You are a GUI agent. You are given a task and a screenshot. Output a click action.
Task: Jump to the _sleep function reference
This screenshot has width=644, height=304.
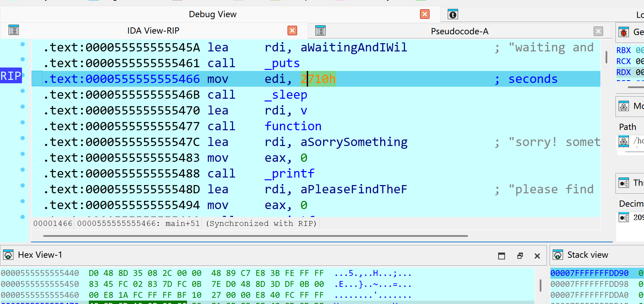pyautogui.click(x=285, y=95)
